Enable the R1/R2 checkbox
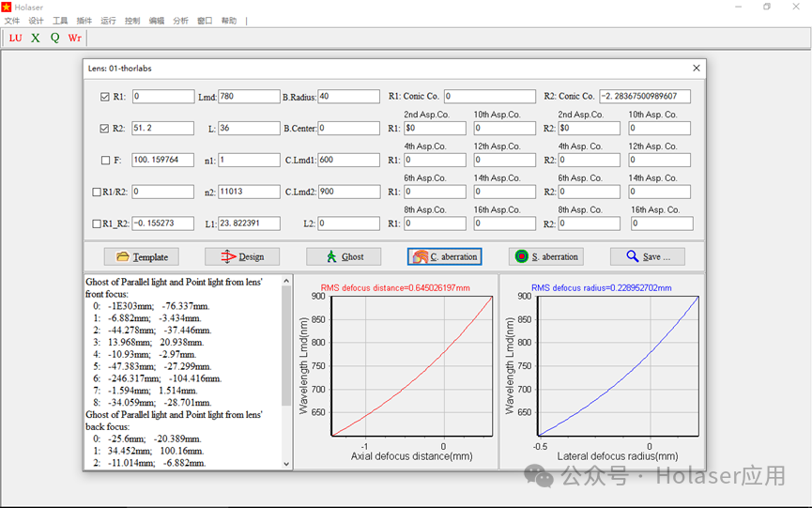The image size is (812, 508). coord(97,192)
